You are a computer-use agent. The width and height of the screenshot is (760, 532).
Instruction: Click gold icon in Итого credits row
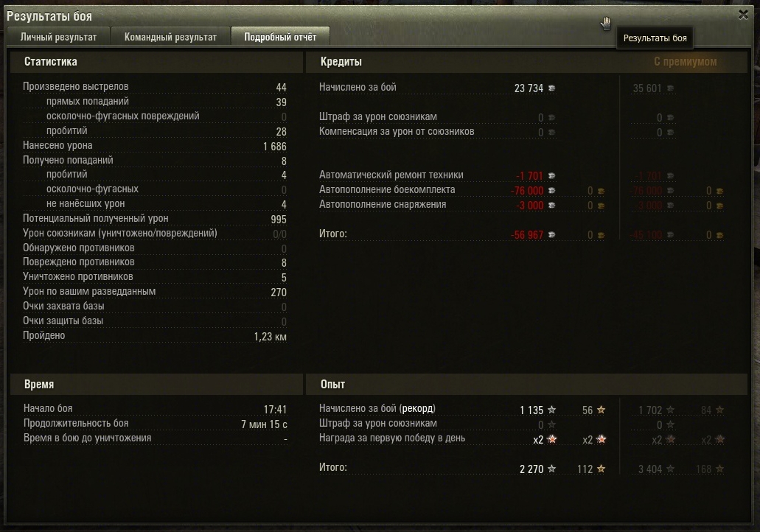point(601,236)
